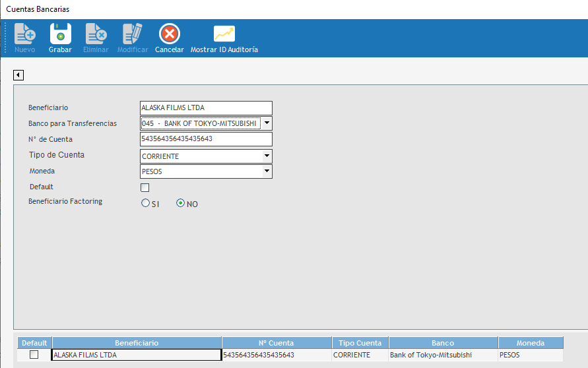Click the N° Cuenta column header
Screen dimensions: 588x368
[x=277, y=343]
